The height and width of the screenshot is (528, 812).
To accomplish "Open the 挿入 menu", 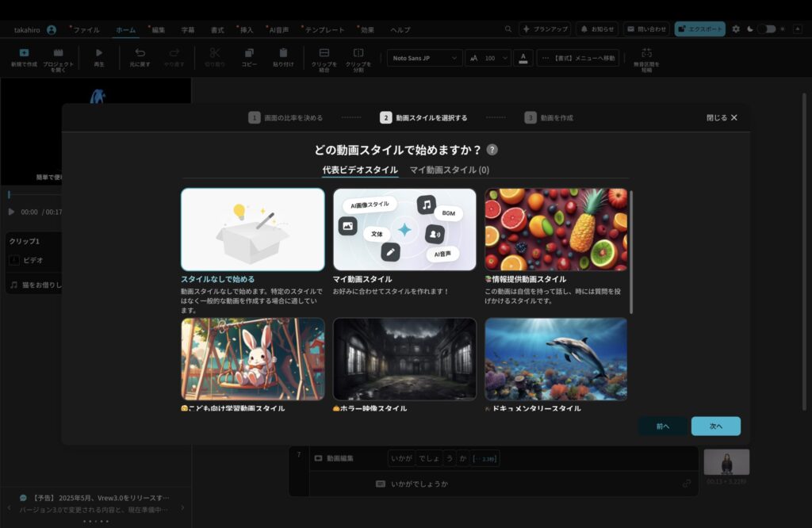I will tap(247, 30).
